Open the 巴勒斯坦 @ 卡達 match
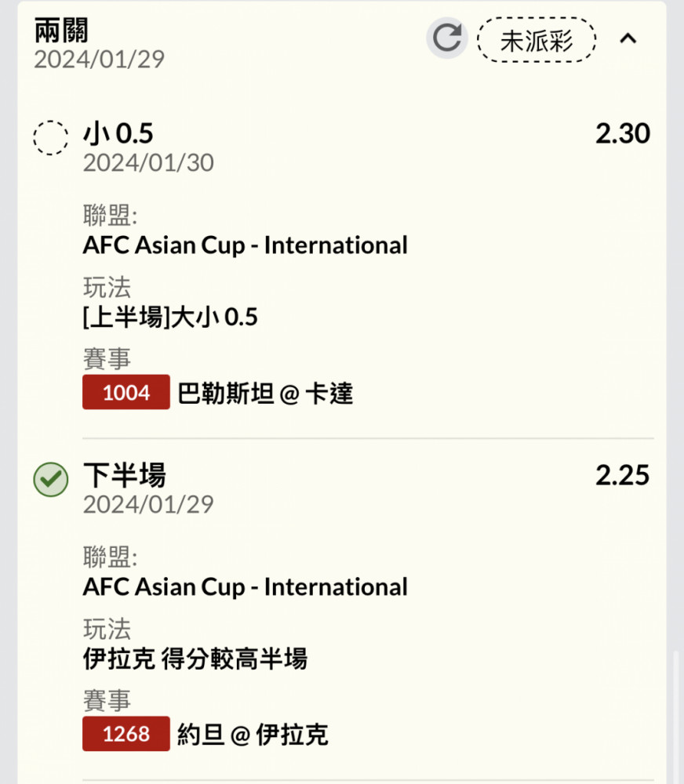 coord(265,393)
